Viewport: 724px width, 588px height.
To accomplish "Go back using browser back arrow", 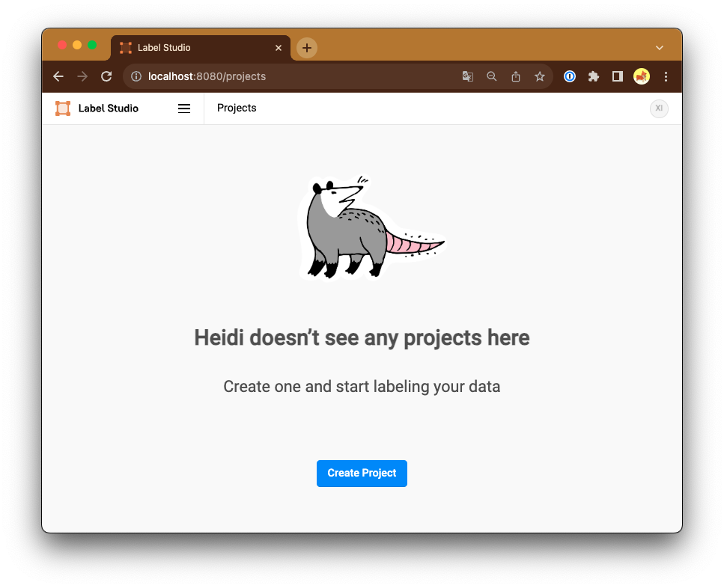I will pyautogui.click(x=58, y=76).
